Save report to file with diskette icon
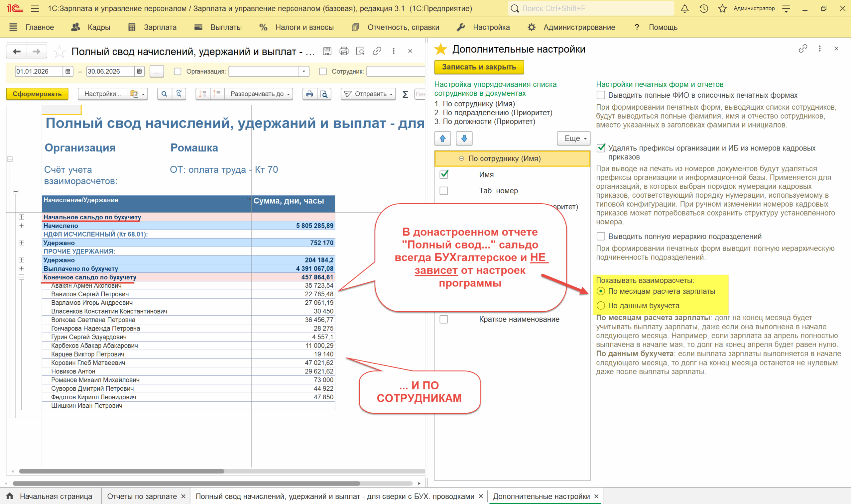This screenshot has width=851, height=504. click(327, 51)
